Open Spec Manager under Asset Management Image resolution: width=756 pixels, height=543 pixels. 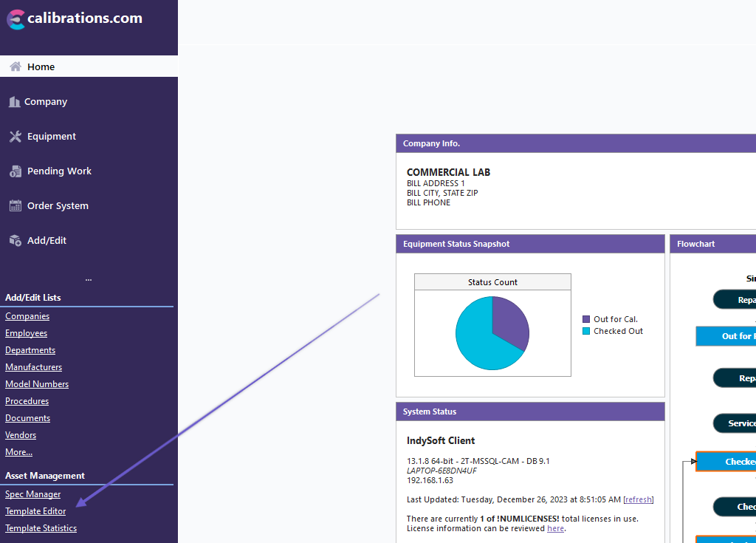33,494
